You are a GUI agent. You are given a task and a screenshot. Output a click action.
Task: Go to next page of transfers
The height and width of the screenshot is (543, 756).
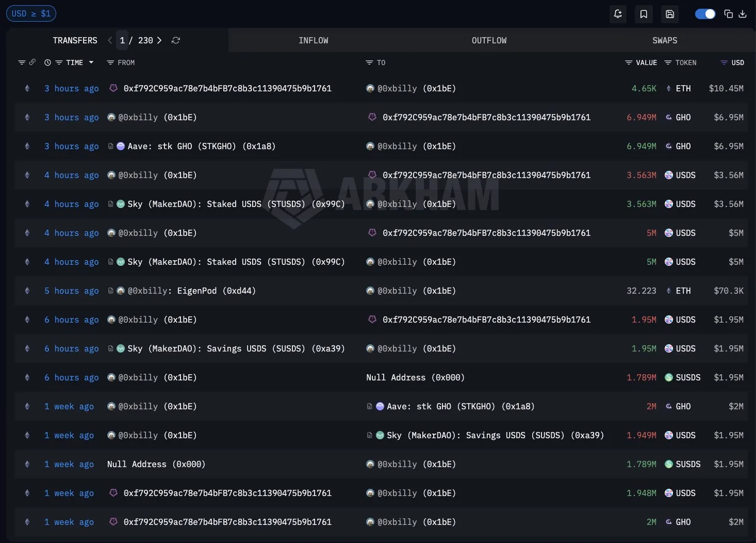[x=159, y=40]
